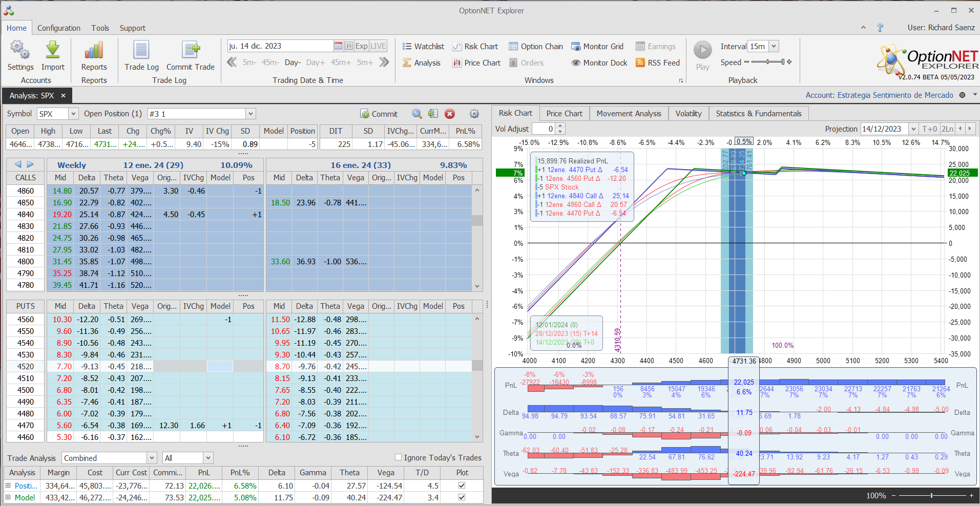This screenshot has height=506, width=980.
Task: Open the Reports chart icon
Action: click(x=94, y=51)
